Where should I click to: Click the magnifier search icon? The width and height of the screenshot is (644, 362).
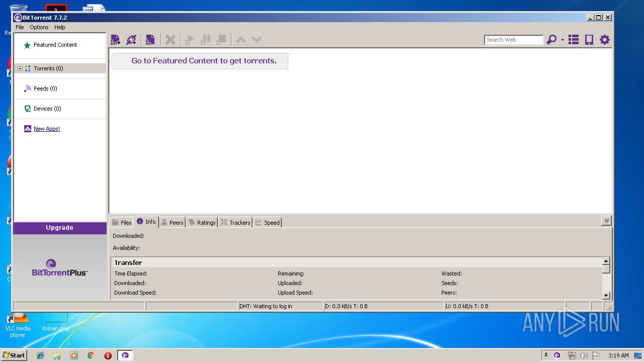[x=551, y=40]
